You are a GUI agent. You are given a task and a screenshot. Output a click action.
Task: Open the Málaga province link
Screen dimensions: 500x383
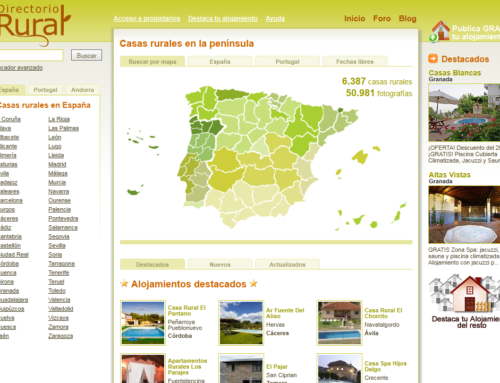[58, 173]
